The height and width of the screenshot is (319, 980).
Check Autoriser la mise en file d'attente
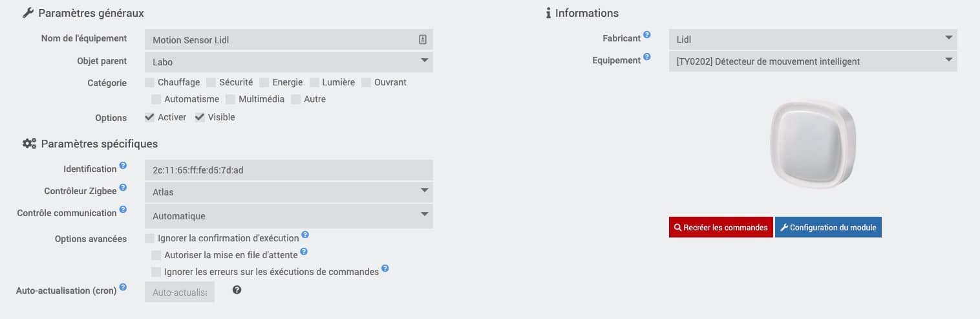(x=156, y=255)
